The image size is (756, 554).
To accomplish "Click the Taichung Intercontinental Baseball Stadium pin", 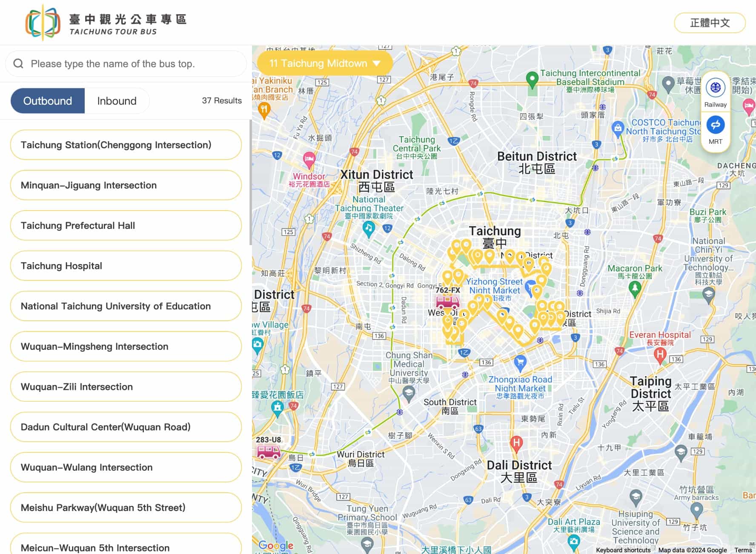I will pyautogui.click(x=532, y=79).
